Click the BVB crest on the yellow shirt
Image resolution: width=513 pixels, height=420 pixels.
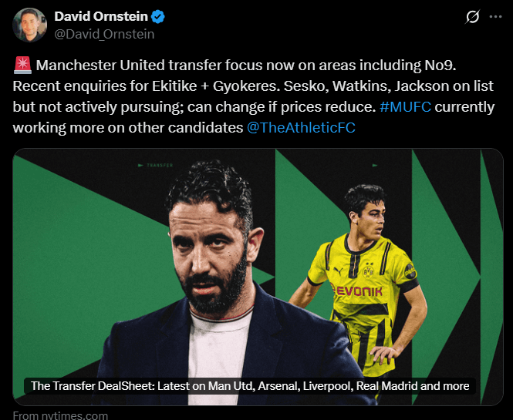369,270
